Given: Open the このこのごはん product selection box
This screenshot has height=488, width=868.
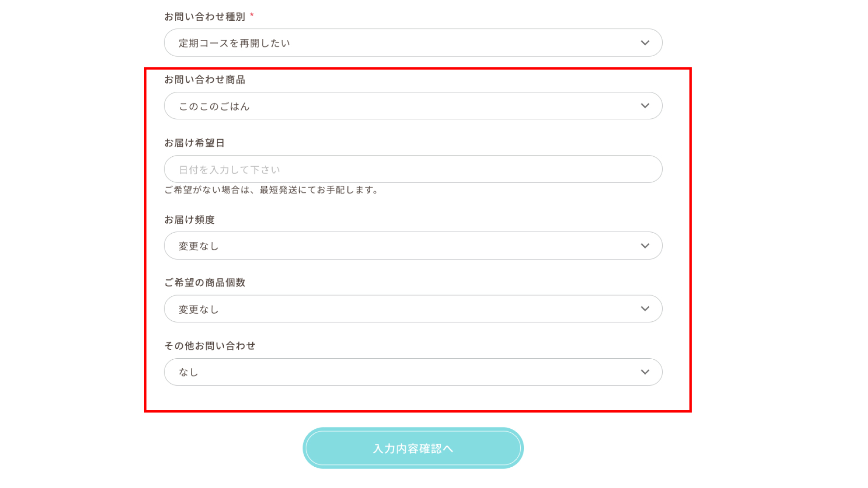Looking at the screenshot, I should 413,106.
